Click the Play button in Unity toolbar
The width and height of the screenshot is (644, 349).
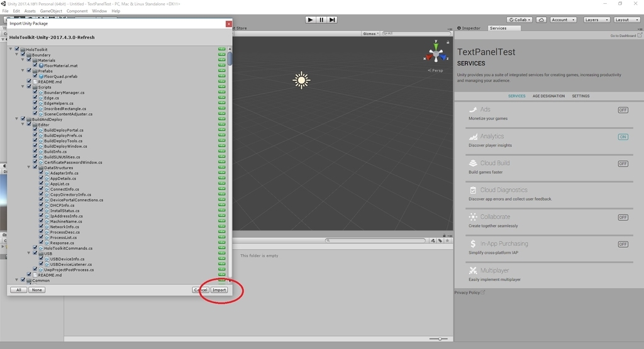click(311, 19)
